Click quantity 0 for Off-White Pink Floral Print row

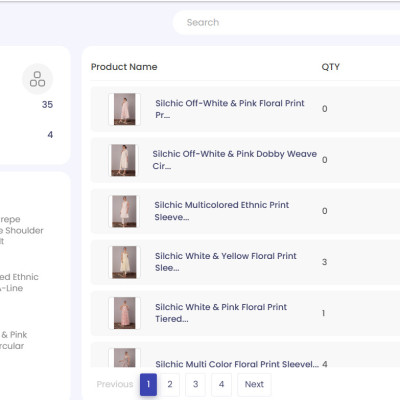click(x=324, y=109)
